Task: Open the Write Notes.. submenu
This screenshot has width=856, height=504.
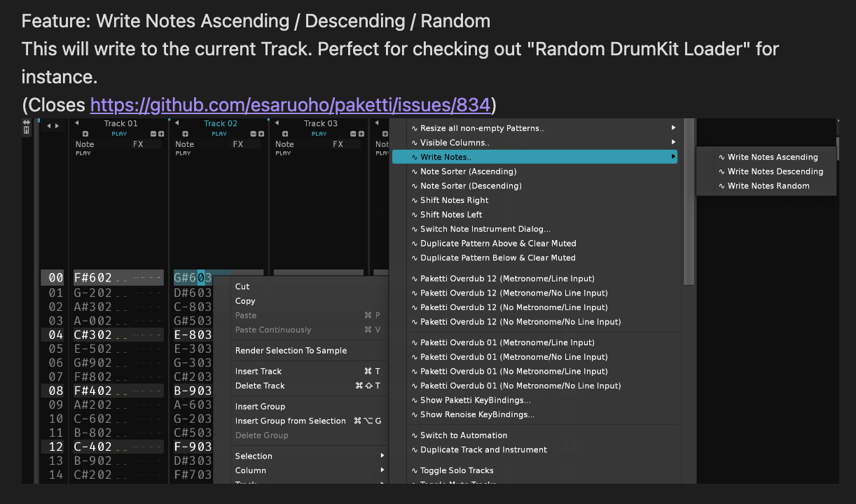Action: pyautogui.click(x=534, y=157)
